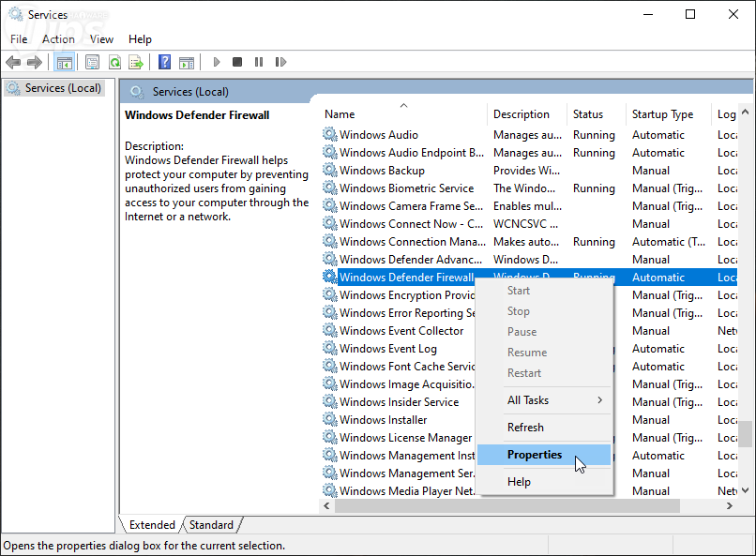Screen dimensions: 756x556
Task: Toggle the Show/Hide Console Tree toolbar icon
Action: click(x=65, y=62)
